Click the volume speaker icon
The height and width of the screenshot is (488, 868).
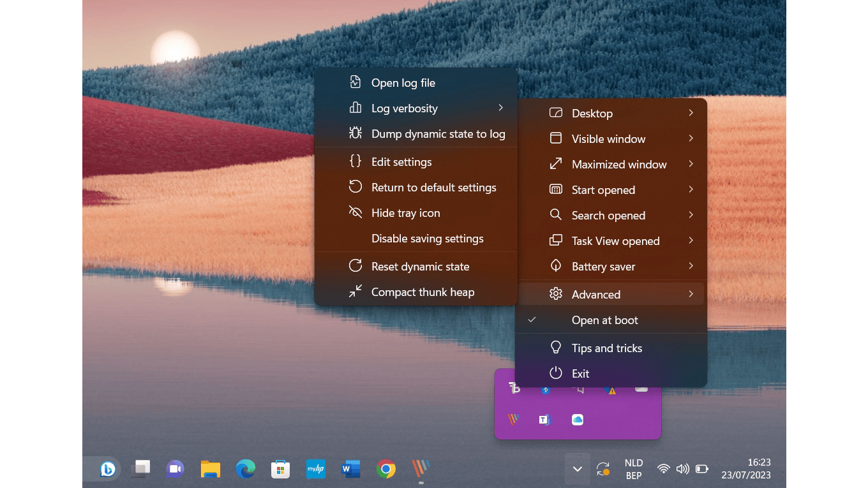click(x=682, y=470)
